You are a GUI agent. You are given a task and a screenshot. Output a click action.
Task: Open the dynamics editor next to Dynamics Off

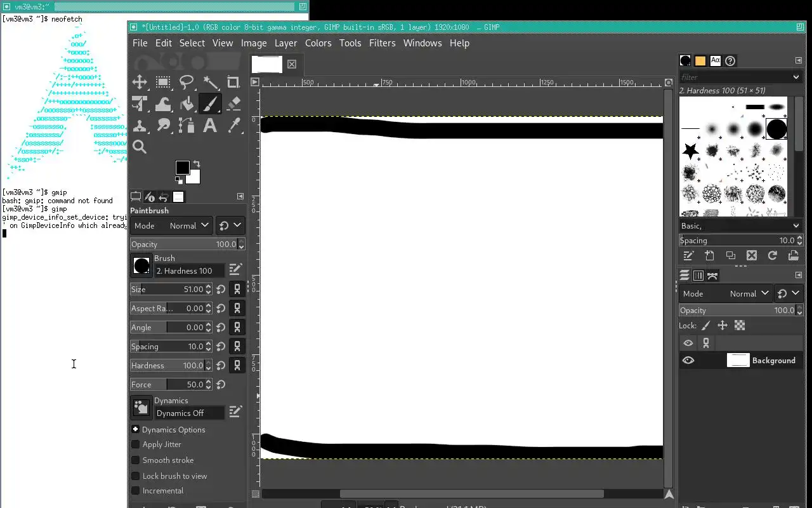point(235,411)
